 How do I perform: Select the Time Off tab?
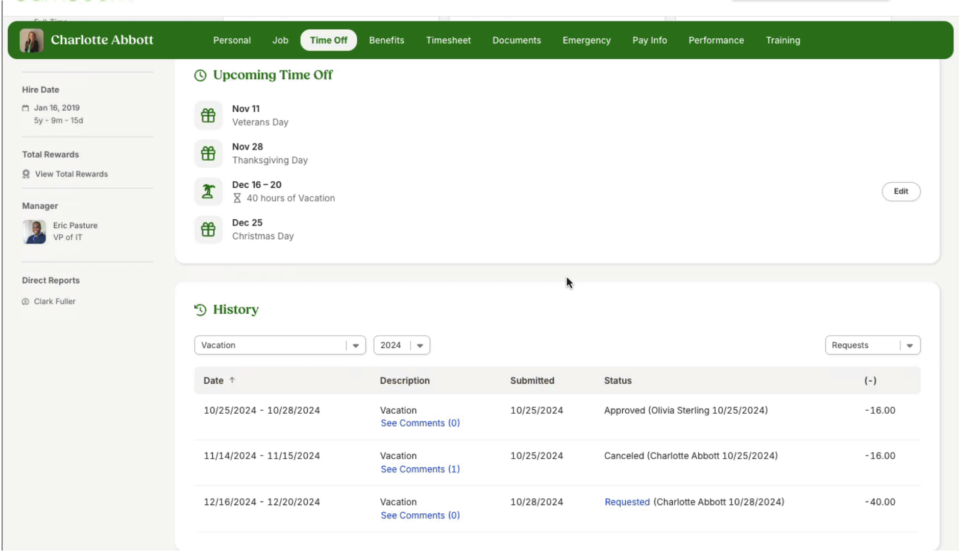329,40
